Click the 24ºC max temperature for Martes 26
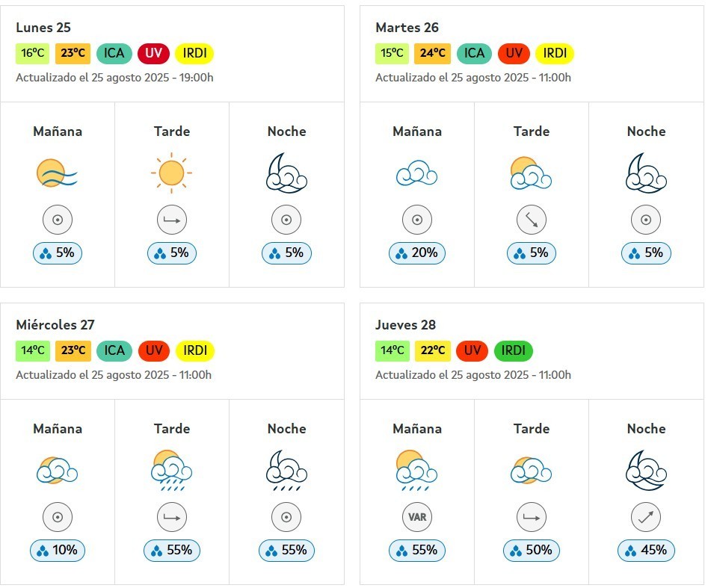Image resolution: width=708 pixels, height=588 pixels. point(433,53)
